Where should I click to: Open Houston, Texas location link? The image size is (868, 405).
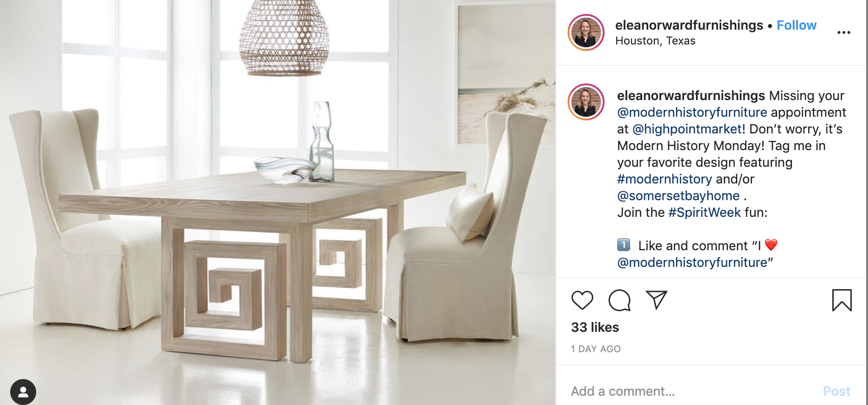(655, 41)
